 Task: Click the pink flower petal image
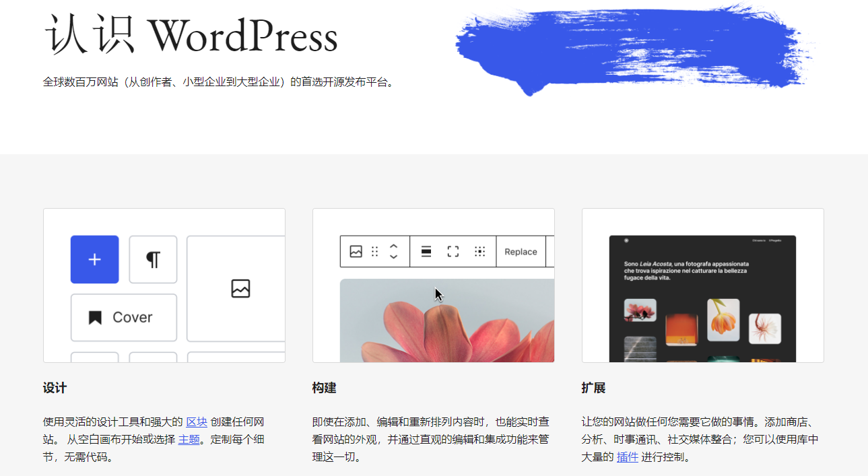tap(447, 320)
